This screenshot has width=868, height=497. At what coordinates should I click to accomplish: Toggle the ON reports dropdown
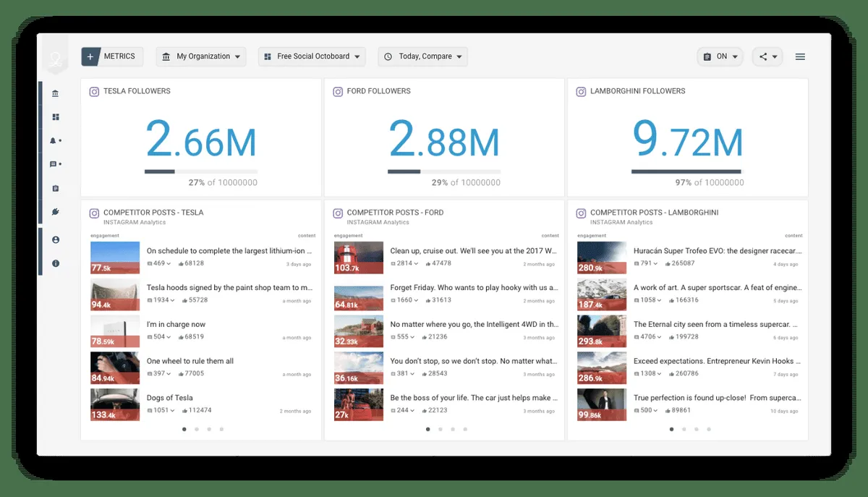[720, 56]
